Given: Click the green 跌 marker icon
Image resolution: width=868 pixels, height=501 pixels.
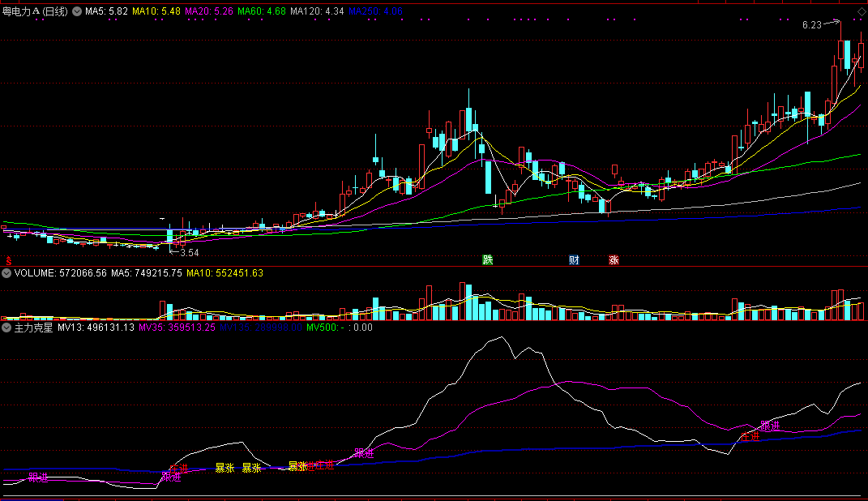Looking at the screenshot, I should coord(487,259).
